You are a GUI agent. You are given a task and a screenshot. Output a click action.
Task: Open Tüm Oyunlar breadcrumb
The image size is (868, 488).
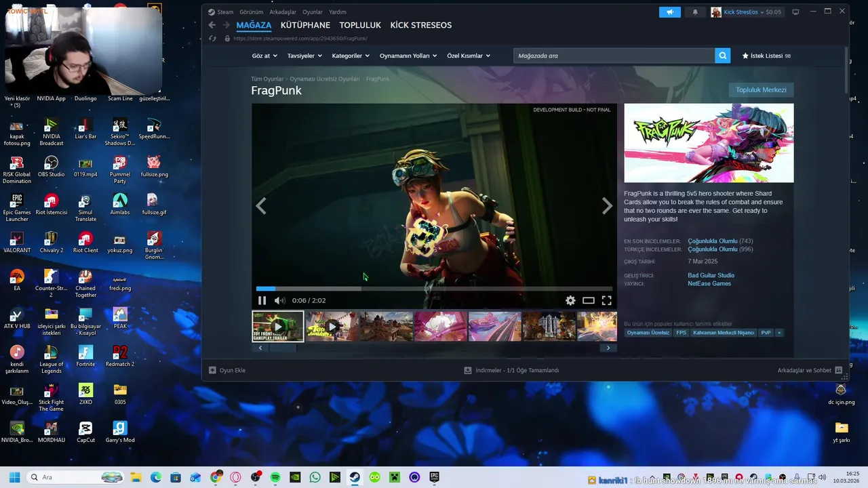(x=267, y=79)
